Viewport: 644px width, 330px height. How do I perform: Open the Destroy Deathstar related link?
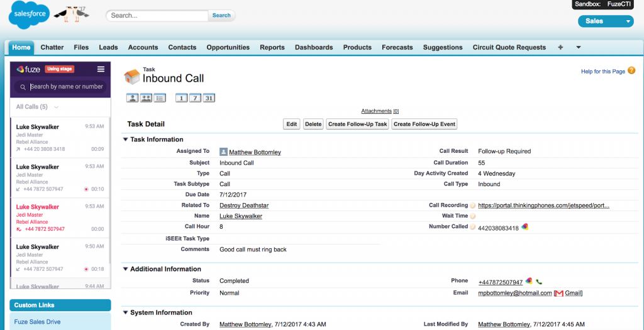click(244, 205)
